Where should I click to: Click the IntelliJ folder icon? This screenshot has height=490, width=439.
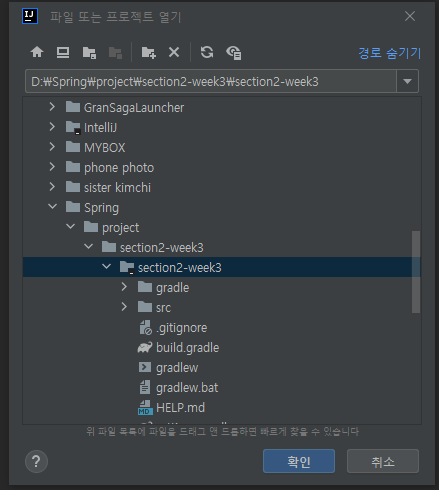click(73, 128)
